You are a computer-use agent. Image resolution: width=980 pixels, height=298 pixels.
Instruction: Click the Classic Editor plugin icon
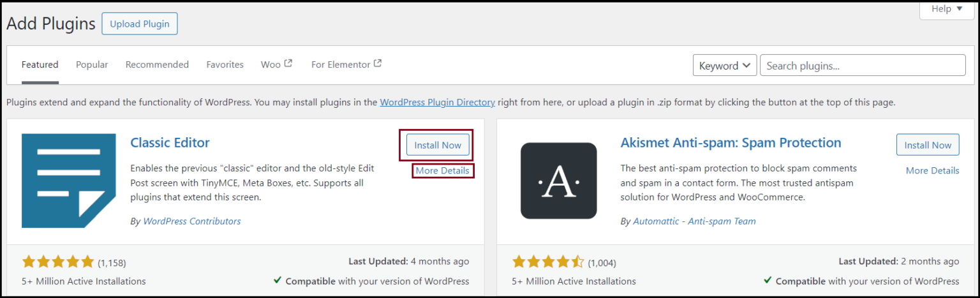[x=69, y=181]
